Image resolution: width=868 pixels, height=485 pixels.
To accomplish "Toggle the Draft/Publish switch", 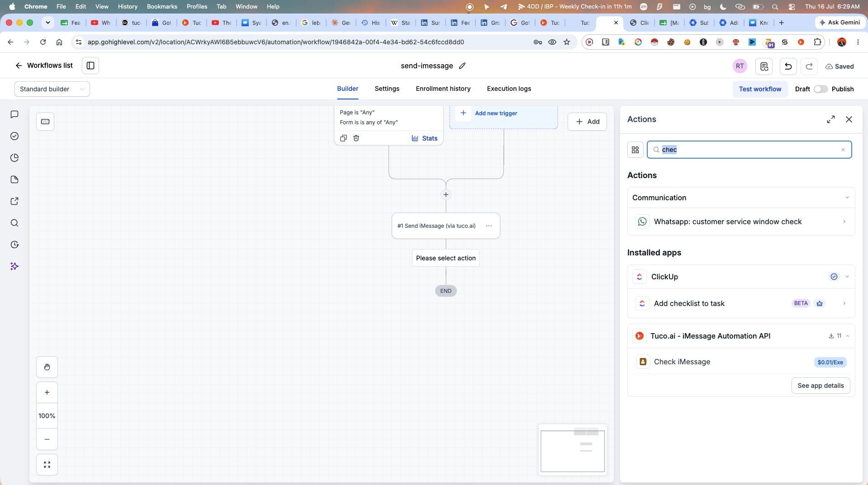I will click(x=821, y=89).
